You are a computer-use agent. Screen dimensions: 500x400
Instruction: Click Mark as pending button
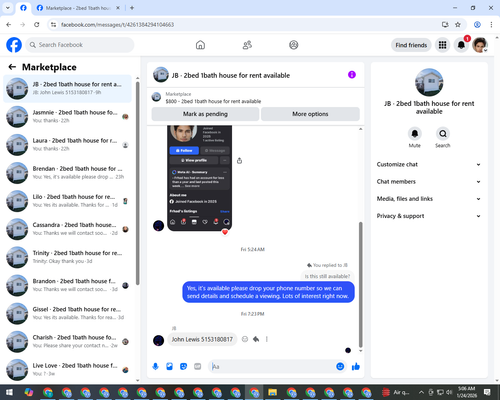pos(205,114)
